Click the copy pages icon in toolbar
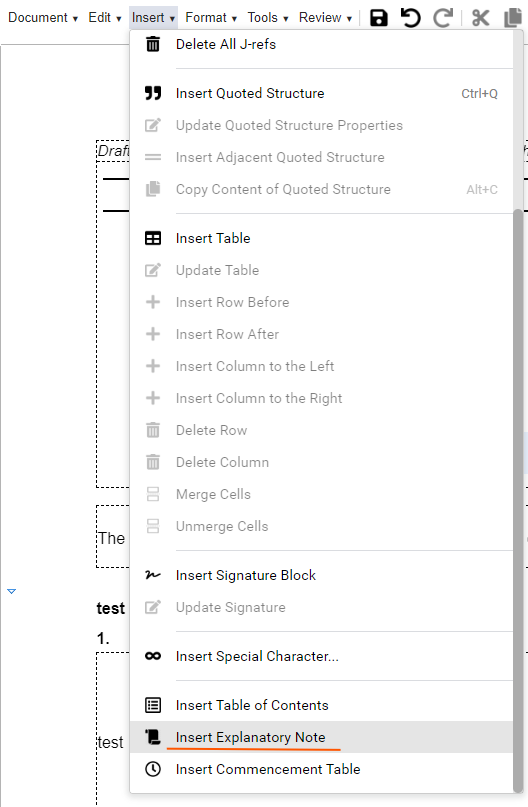This screenshot has width=528, height=807. (x=513, y=18)
